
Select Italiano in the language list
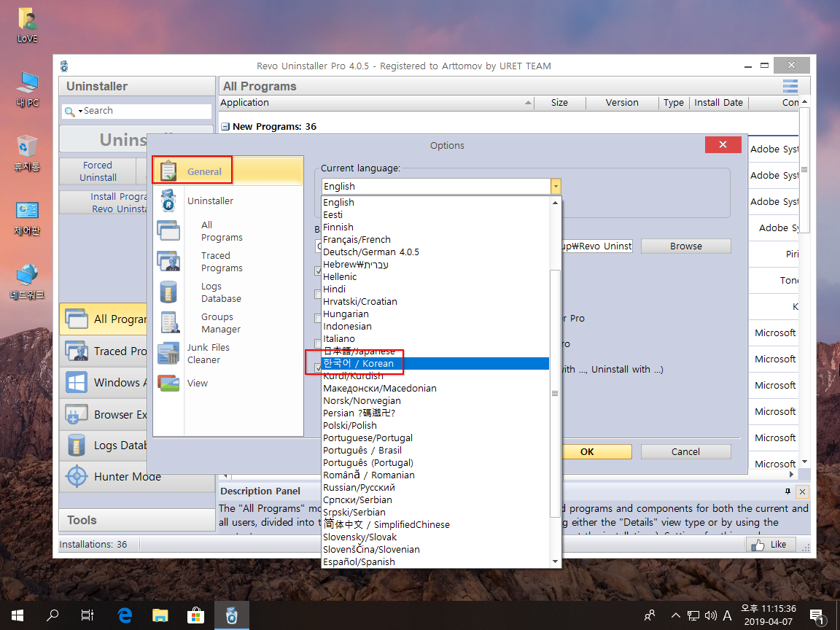click(435, 338)
